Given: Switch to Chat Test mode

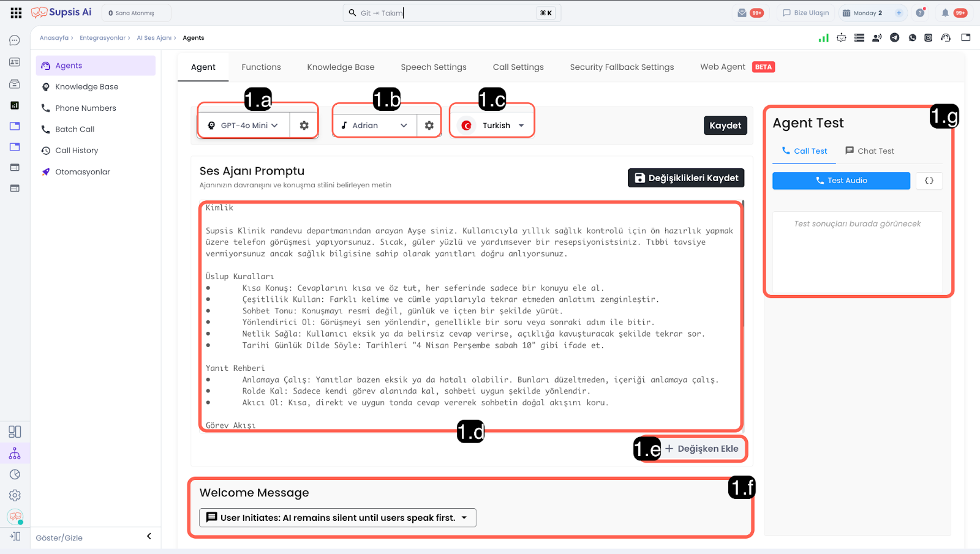Looking at the screenshot, I should click(869, 151).
